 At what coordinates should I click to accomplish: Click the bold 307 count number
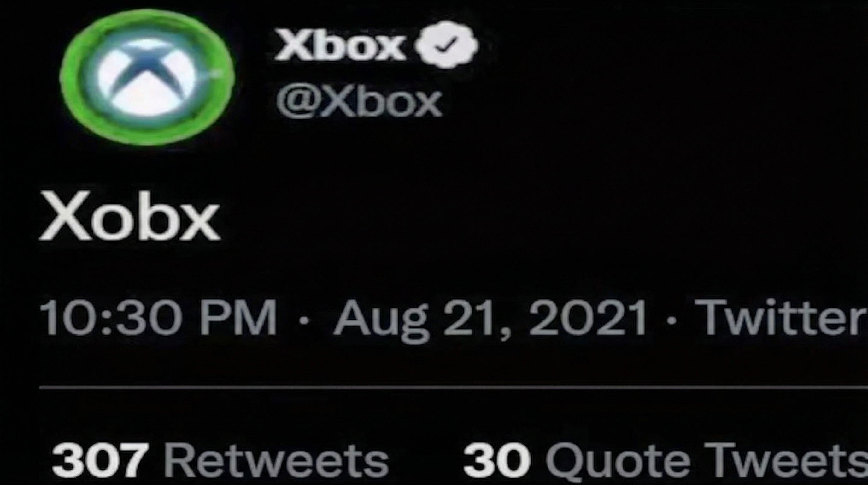(x=100, y=460)
